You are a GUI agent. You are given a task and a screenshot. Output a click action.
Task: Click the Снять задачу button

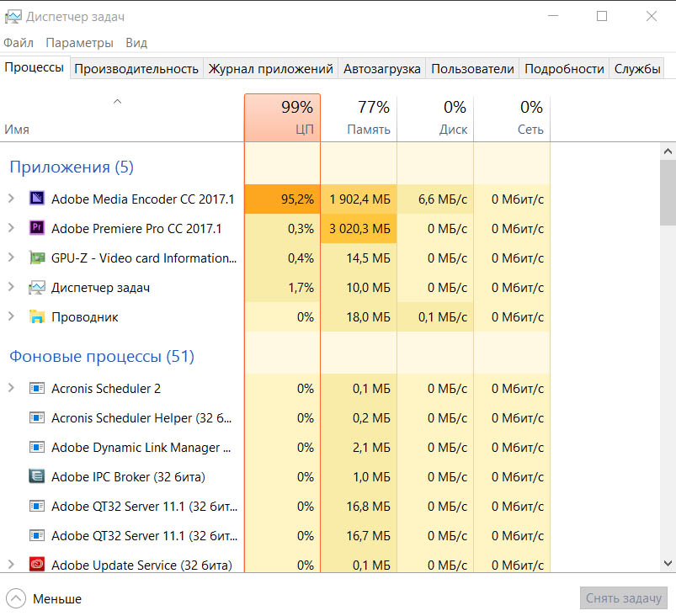point(624,597)
